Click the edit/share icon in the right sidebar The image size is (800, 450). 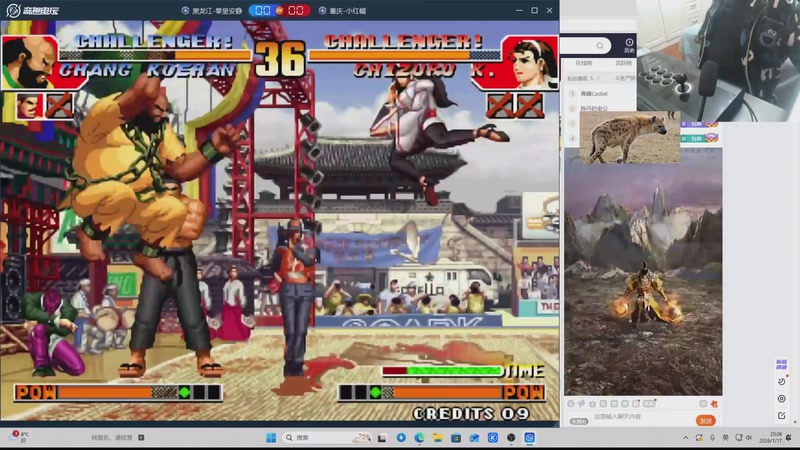point(781,416)
